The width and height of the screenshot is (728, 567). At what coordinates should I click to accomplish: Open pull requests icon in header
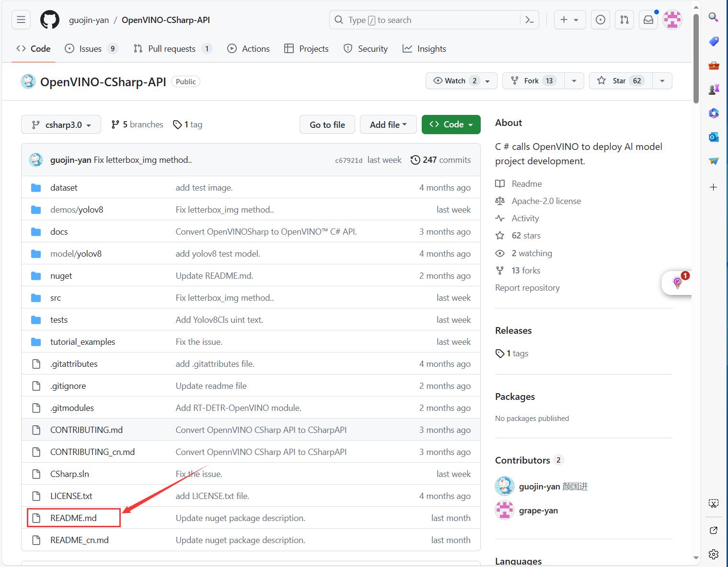click(x=624, y=20)
